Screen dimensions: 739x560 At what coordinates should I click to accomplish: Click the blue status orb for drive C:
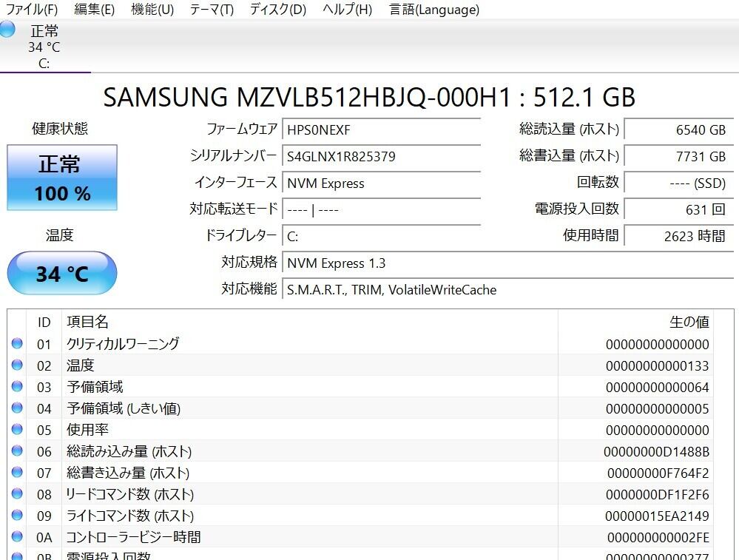7,30
